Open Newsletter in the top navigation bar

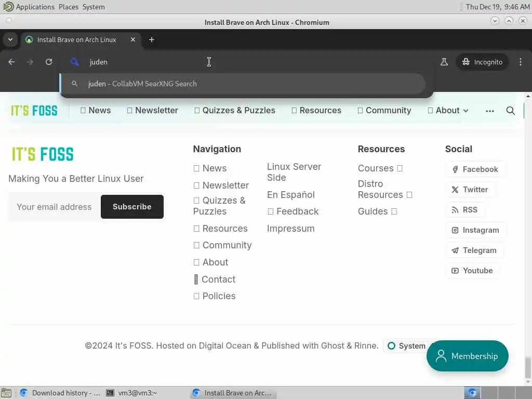point(152,111)
